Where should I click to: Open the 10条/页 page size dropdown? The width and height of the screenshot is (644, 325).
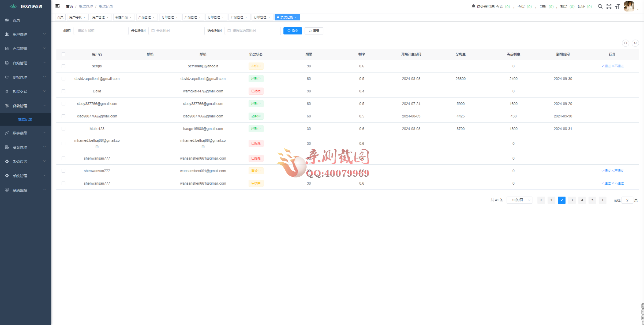pos(519,200)
